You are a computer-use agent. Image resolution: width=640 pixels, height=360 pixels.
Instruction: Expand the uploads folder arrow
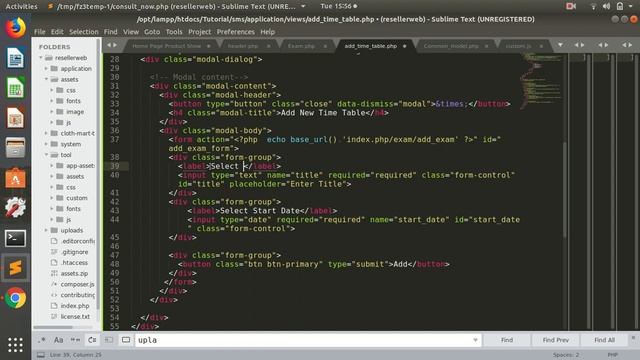pyautogui.click(x=46, y=230)
